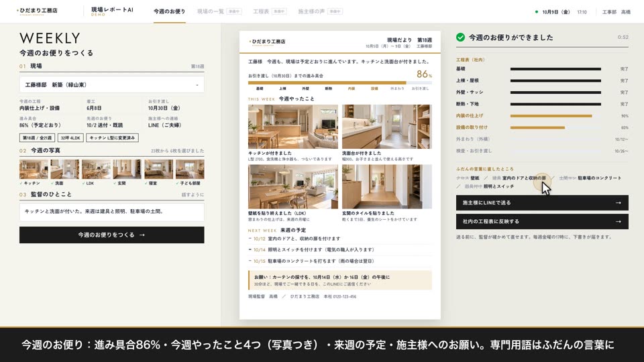Screen dimensions: 644x362
Task: Click the 現場監督 高橋 footer contact line
Action: click(302, 296)
